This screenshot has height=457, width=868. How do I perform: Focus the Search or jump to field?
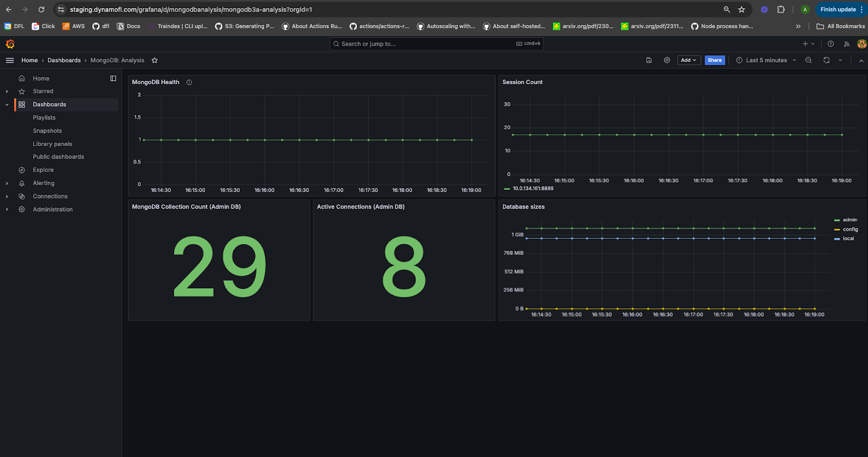coord(437,44)
